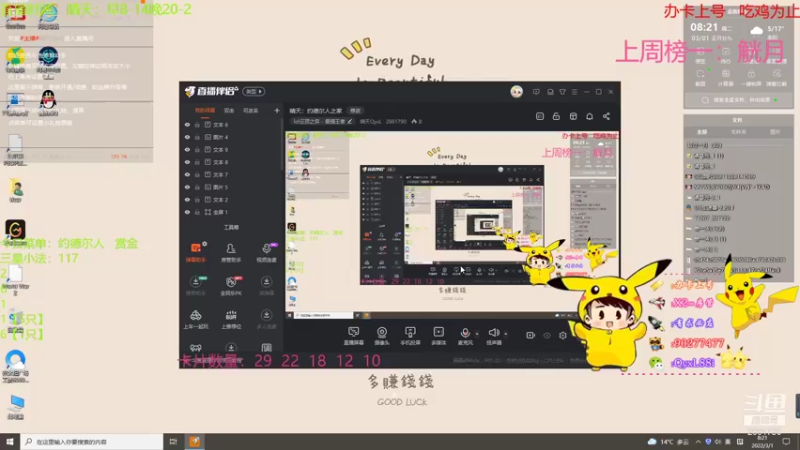Open settings gear in bottom bar
The height and width of the screenshot is (450, 800).
[x=562, y=335]
